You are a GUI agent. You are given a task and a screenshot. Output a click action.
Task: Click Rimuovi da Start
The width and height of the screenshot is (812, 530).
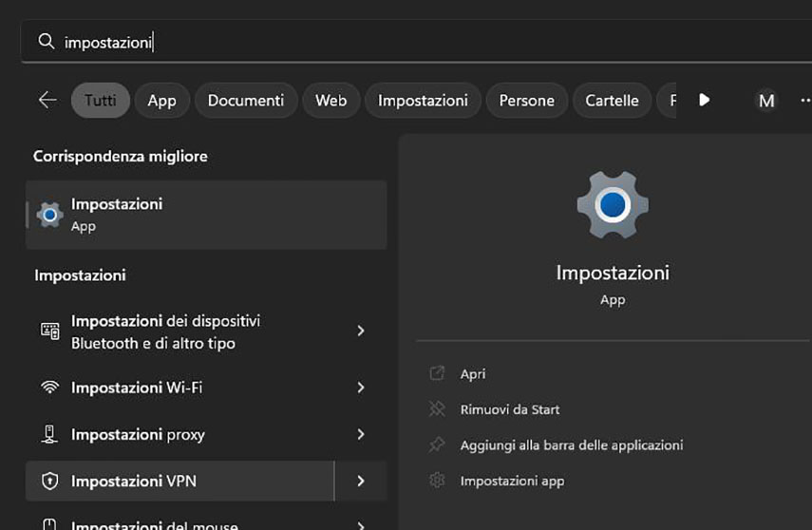coord(510,409)
